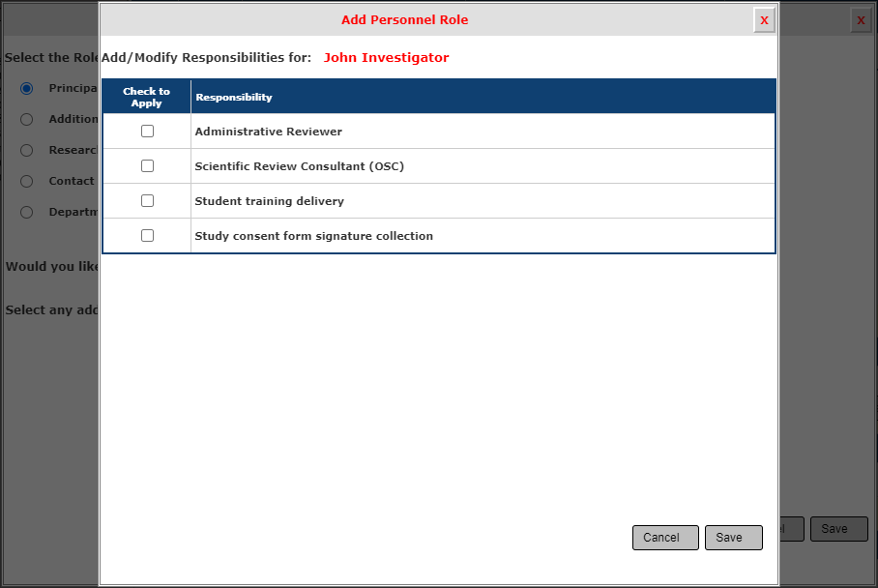878x588 pixels.
Task: Enable Study consent form signature collection
Action: pos(147,236)
